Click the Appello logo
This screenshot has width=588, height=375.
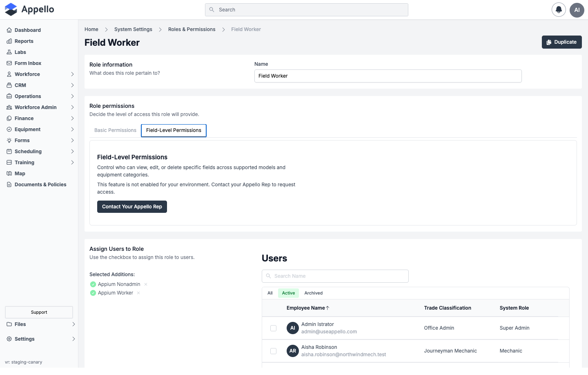click(29, 9)
